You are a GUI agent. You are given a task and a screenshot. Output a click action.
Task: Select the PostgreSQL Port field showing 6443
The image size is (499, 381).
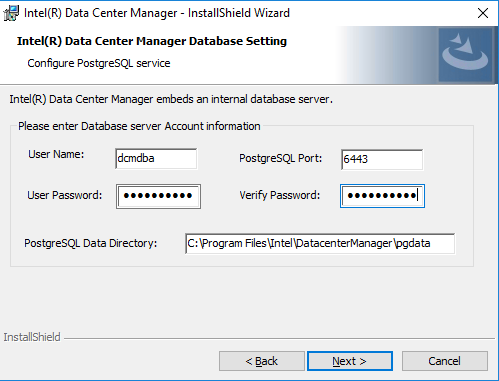pos(382,159)
